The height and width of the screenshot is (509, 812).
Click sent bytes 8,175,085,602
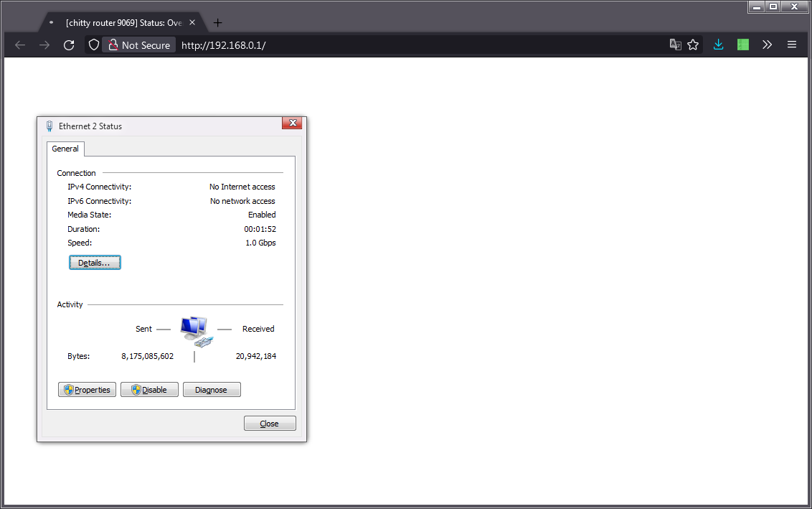click(x=148, y=356)
